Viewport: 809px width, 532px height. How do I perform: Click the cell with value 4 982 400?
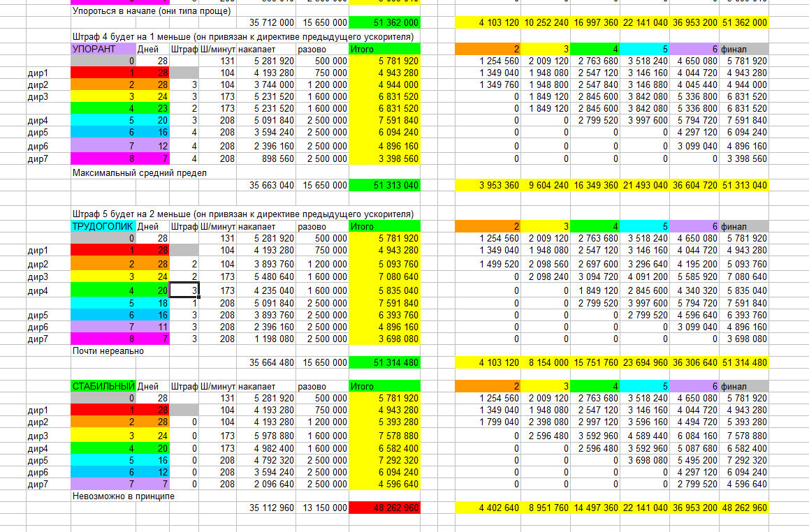click(266, 448)
